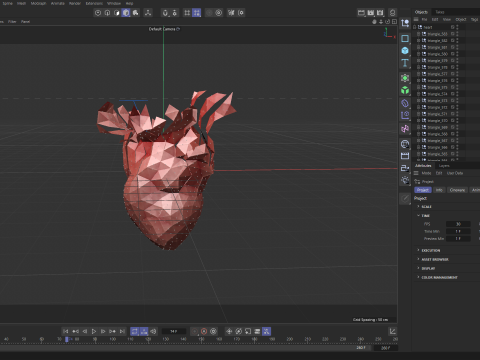This screenshot has width=480, height=360.
Task: Collapse the TIME section
Action: (418, 215)
